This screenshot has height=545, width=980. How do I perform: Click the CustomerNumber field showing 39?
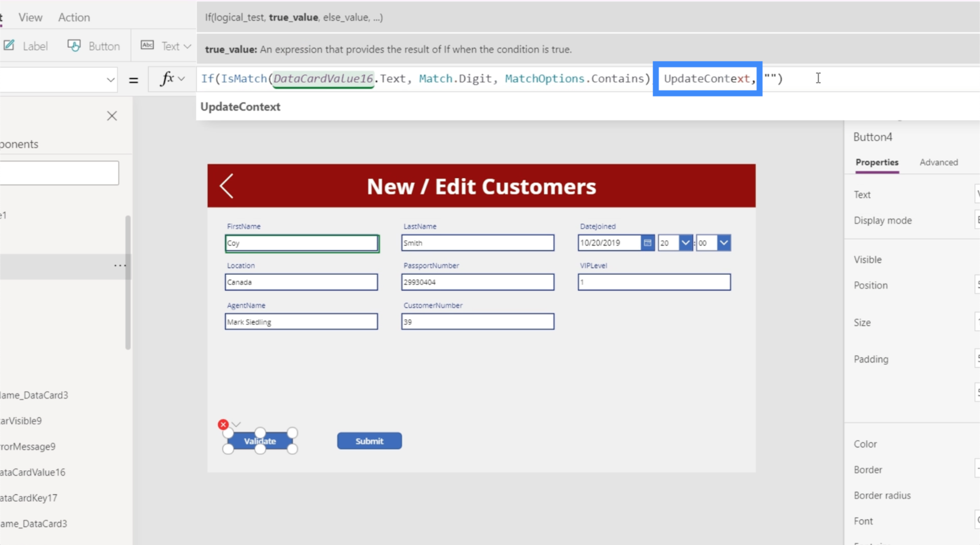click(x=478, y=322)
